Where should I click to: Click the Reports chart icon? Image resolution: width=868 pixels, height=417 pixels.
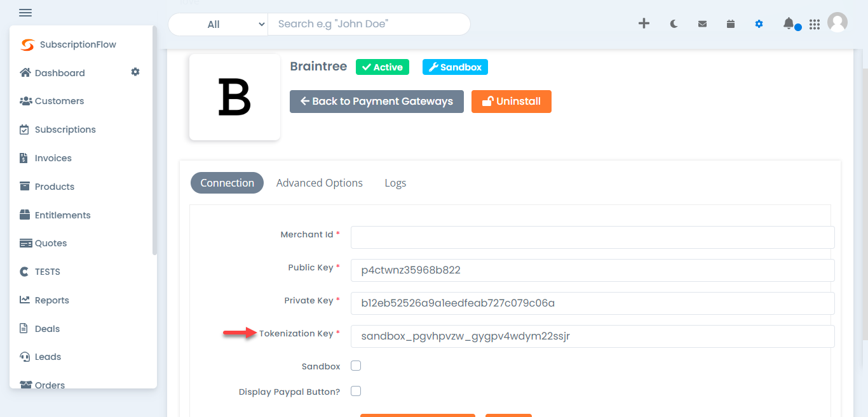25,300
